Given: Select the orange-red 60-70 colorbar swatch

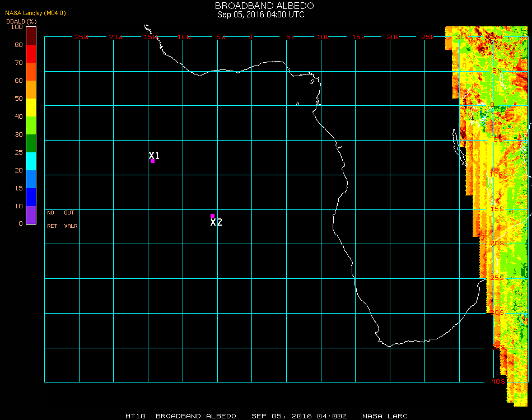Looking at the screenshot, I should (31, 72).
